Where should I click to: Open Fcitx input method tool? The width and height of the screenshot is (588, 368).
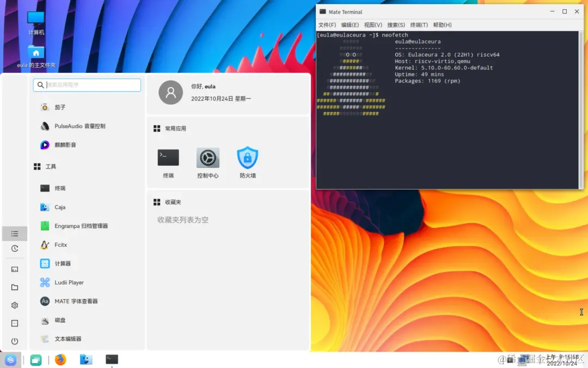point(59,245)
